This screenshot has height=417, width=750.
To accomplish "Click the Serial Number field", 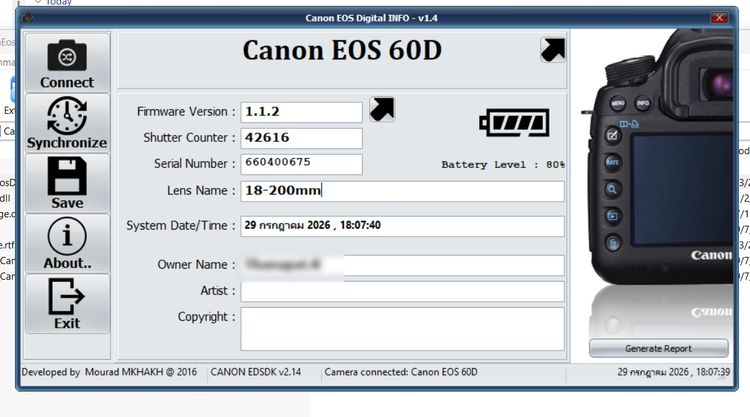I will click(x=301, y=164).
